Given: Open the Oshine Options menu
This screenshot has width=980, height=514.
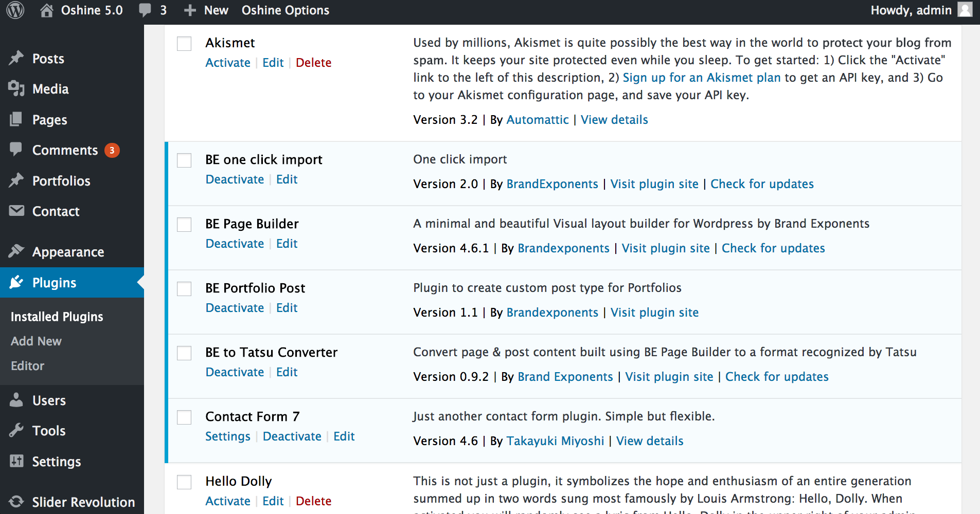Looking at the screenshot, I should tap(285, 10).
